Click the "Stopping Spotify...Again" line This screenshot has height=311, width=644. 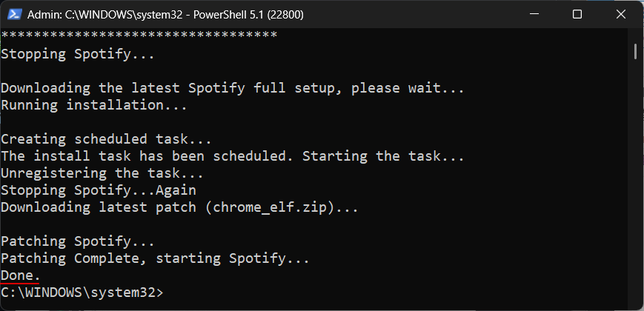coord(98,190)
